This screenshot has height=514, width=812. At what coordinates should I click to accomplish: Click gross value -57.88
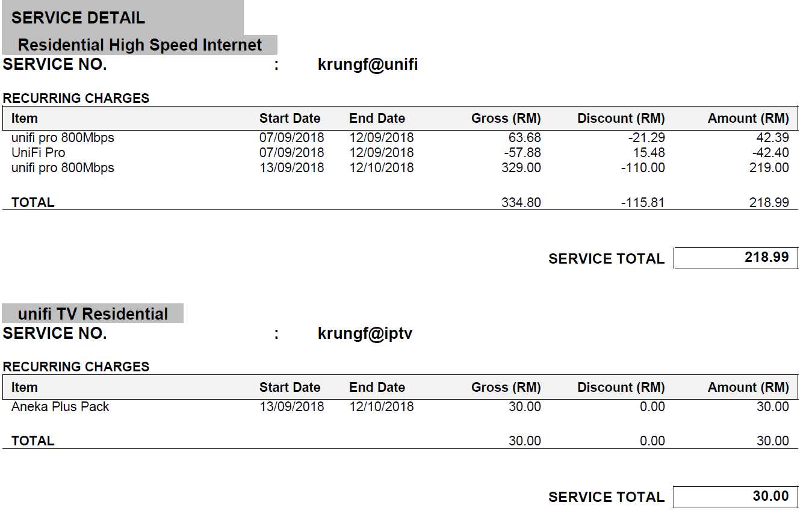[522, 153]
